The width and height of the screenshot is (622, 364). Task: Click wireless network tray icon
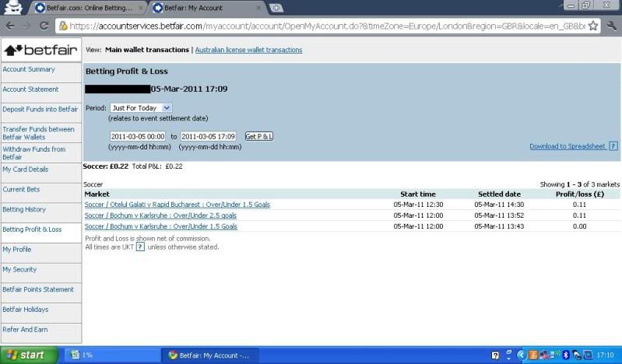(556, 354)
